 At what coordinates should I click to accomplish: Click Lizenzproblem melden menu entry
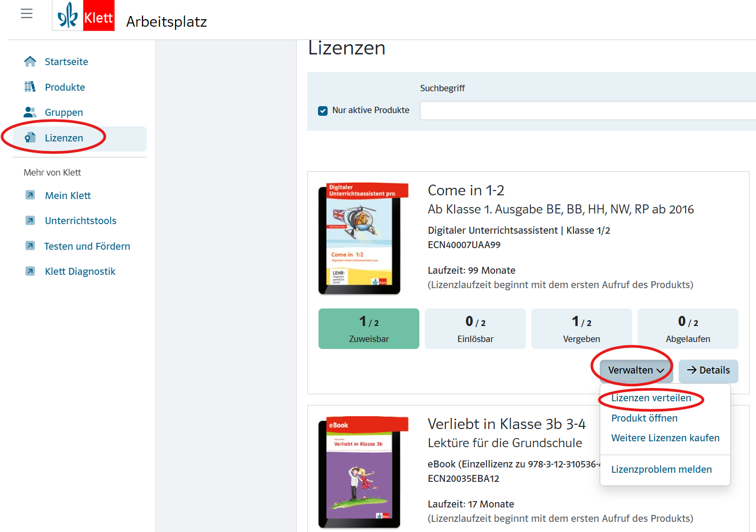click(661, 470)
